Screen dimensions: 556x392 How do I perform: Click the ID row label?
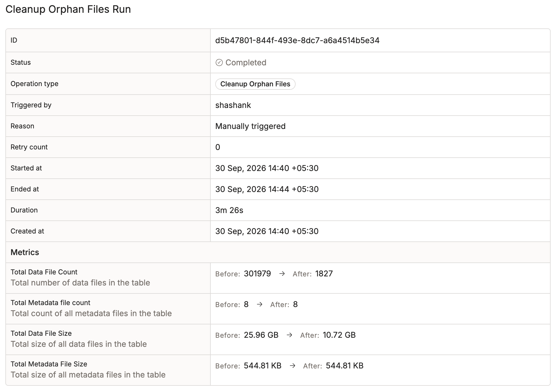(14, 40)
